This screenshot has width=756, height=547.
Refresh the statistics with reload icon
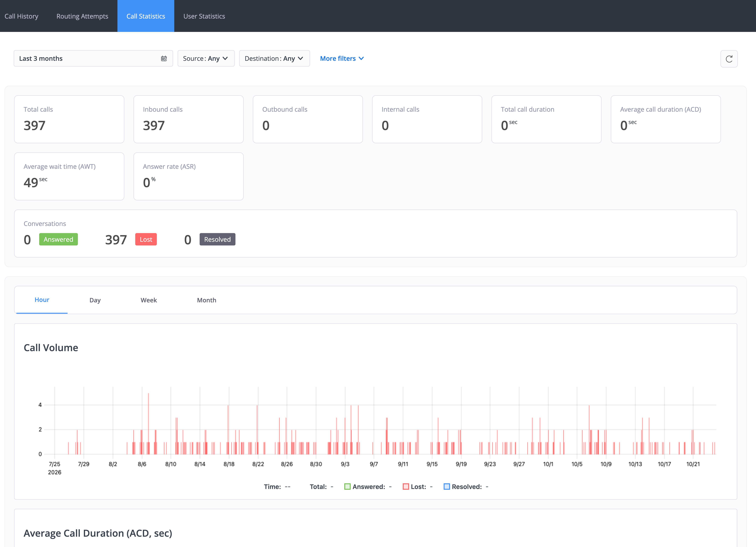pyautogui.click(x=729, y=59)
